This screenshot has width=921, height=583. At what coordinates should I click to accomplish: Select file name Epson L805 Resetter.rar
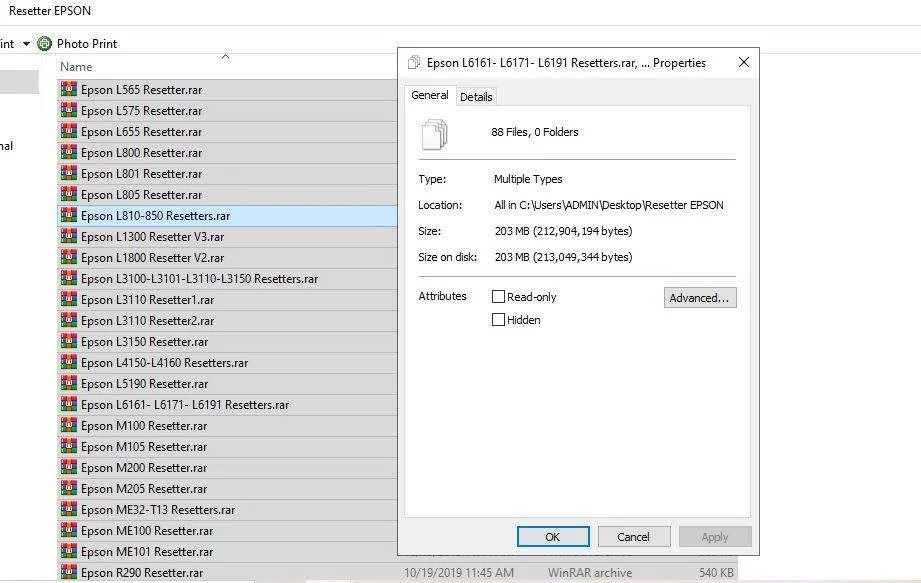coord(142,195)
